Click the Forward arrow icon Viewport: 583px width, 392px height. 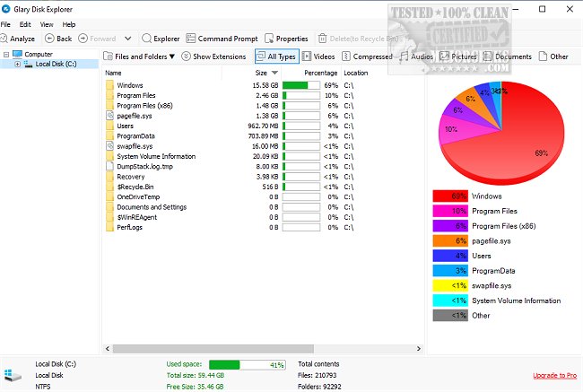[x=83, y=39]
